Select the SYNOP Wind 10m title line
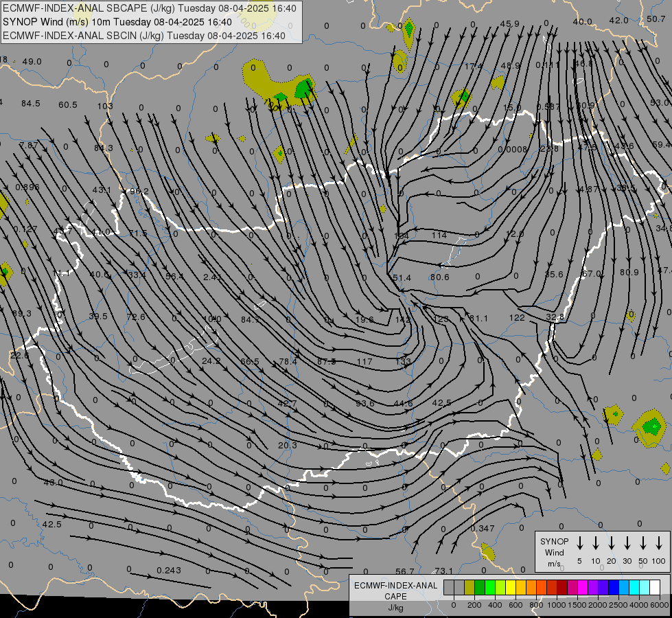 point(117,22)
